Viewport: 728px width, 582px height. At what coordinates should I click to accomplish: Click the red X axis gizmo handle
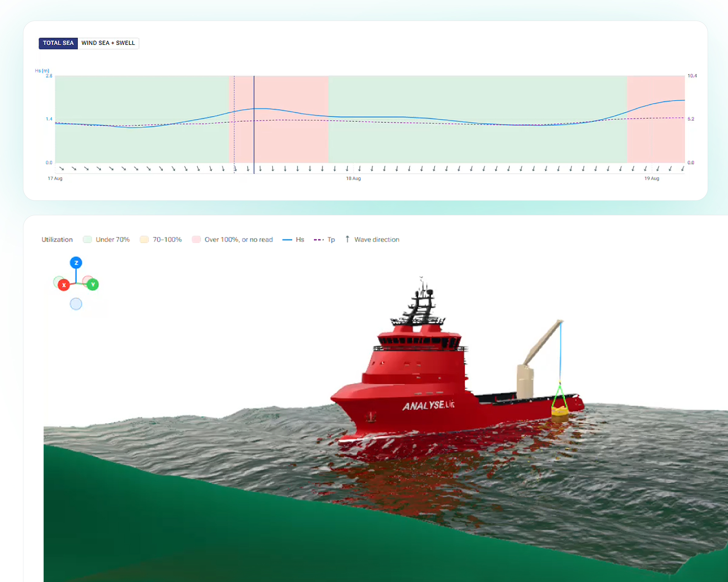(x=64, y=285)
